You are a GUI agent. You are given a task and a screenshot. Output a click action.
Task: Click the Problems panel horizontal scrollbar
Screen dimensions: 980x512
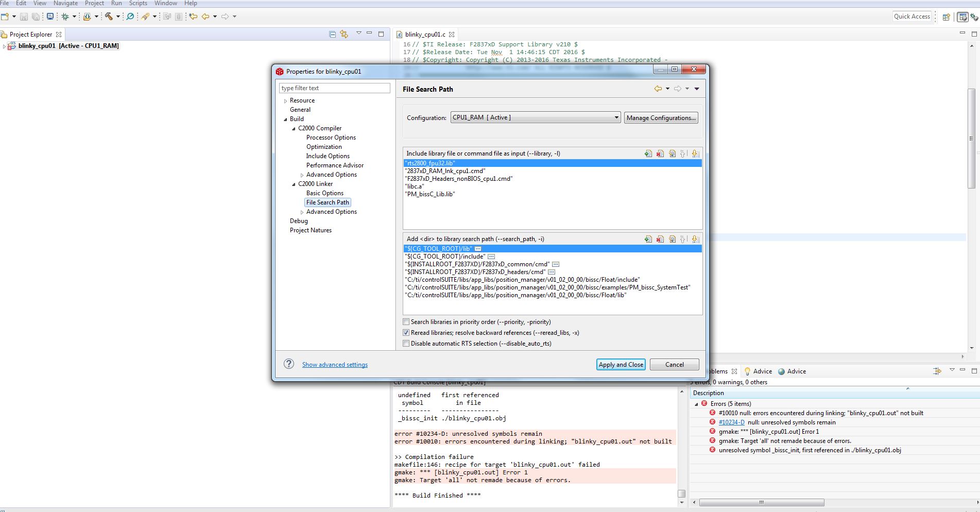tap(761, 502)
